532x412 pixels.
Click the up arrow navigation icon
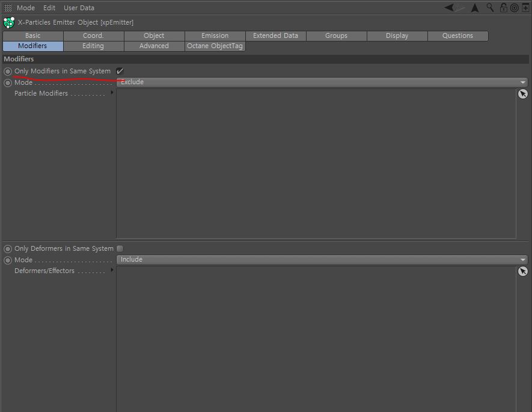(x=475, y=8)
